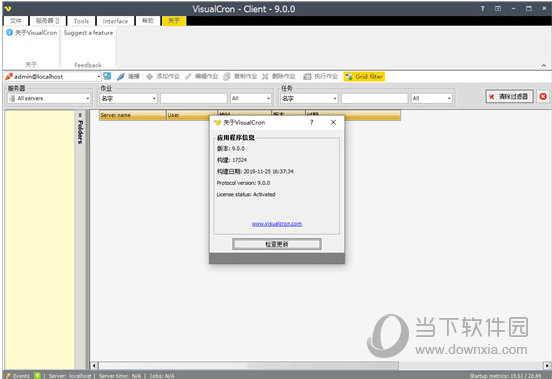
Task: Click green status icon beside Events
Action: [x=38, y=375]
